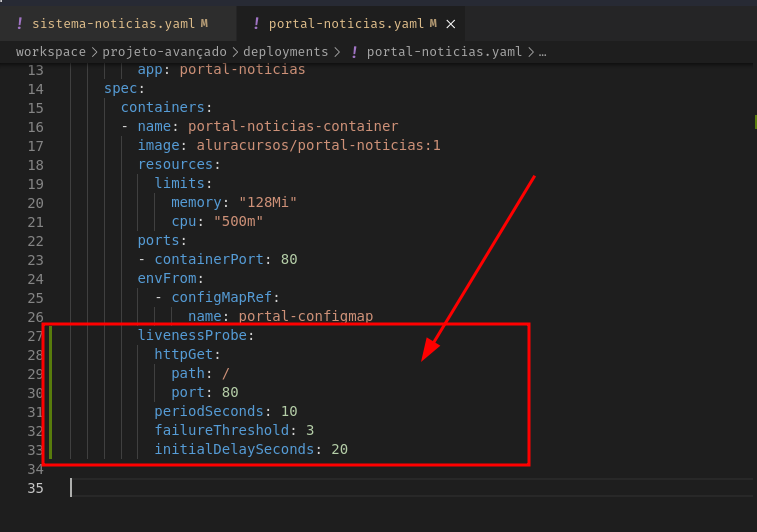The width and height of the screenshot is (757, 532).
Task: Open the deployments breadcrumb folder
Action: 286,52
